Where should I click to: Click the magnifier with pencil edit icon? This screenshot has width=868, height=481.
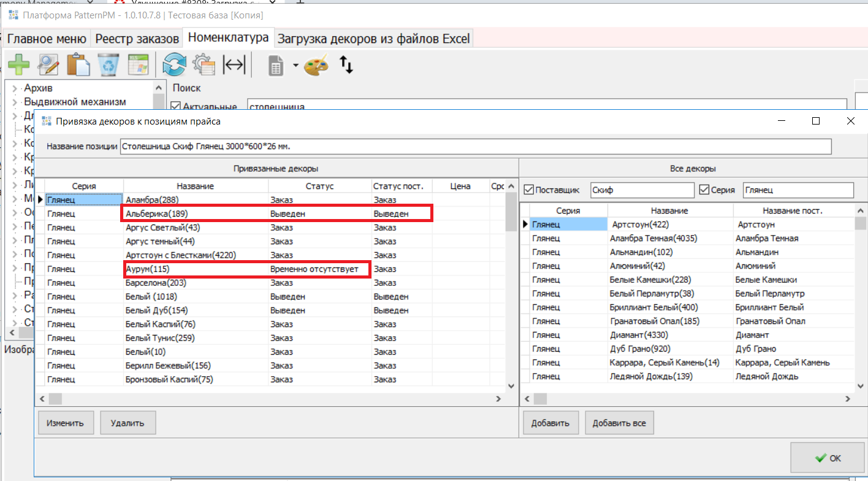(48, 64)
